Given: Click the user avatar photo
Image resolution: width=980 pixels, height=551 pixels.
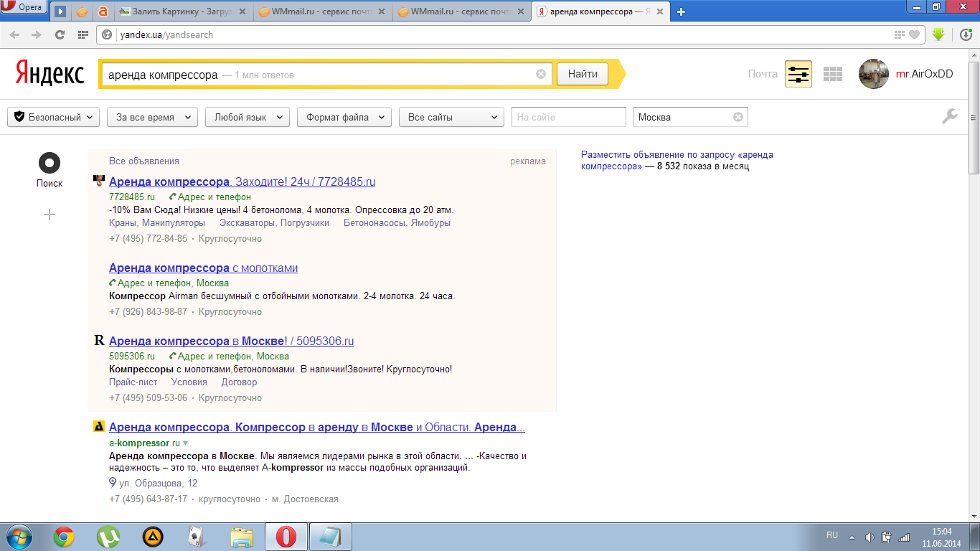Looking at the screenshot, I should point(874,74).
